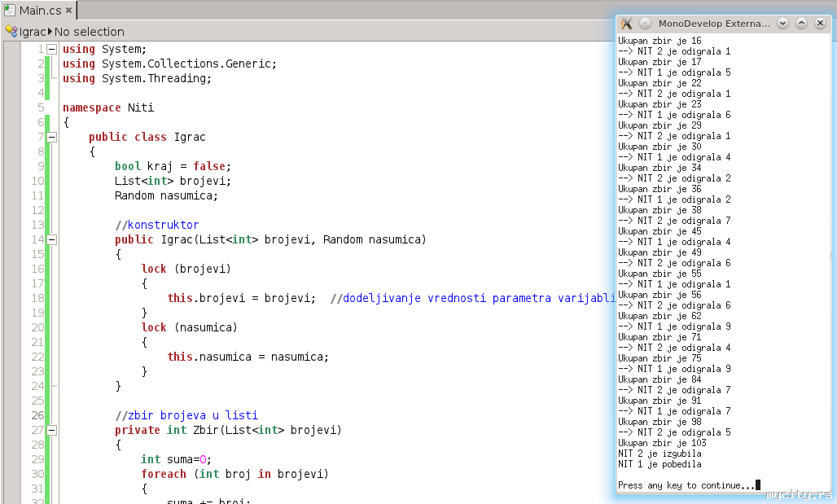The image size is (837, 504).
Task: Click the namespace Niti declaration line
Action: point(108,107)
